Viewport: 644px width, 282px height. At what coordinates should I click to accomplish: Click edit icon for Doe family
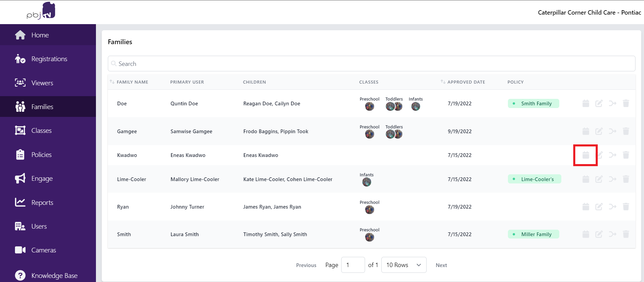click(x=599, y=104)
